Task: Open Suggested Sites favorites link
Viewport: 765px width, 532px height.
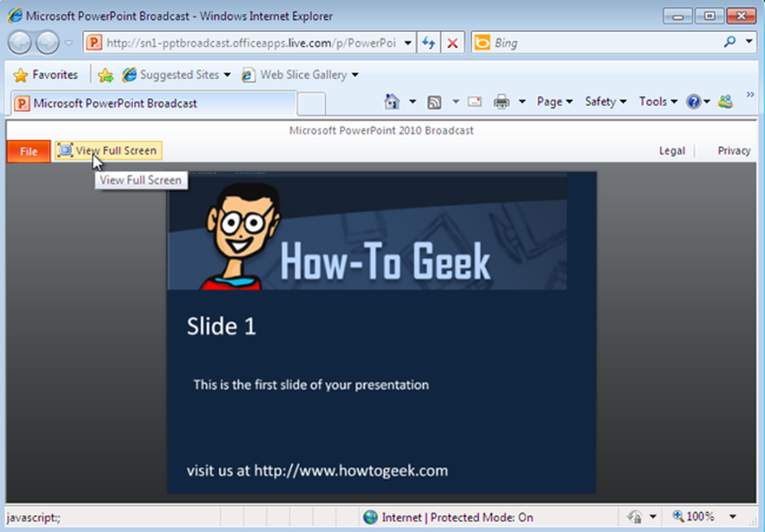Action: 176,75
